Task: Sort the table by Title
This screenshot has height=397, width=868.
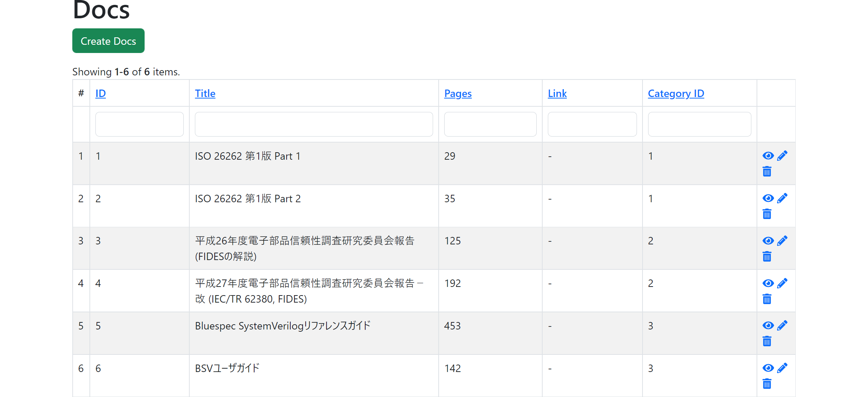Action: pyautogui.click(x=205, y=93)
